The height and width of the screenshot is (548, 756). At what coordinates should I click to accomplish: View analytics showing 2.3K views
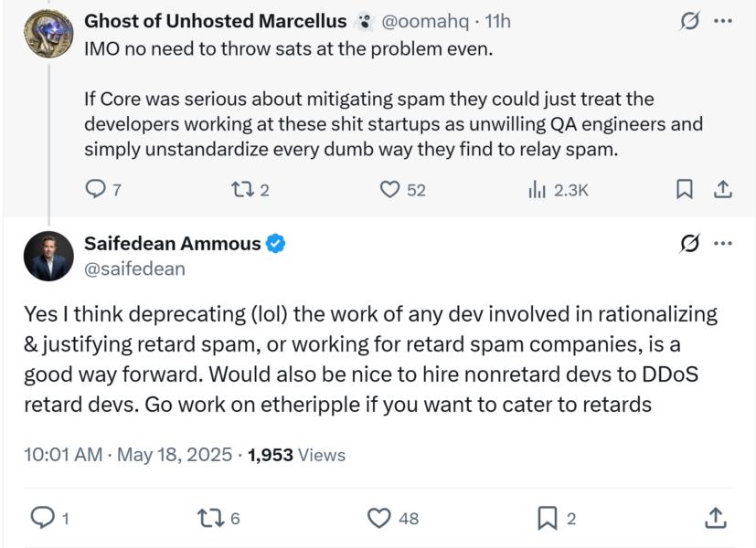pyautogui.click(x=536, y=189)
